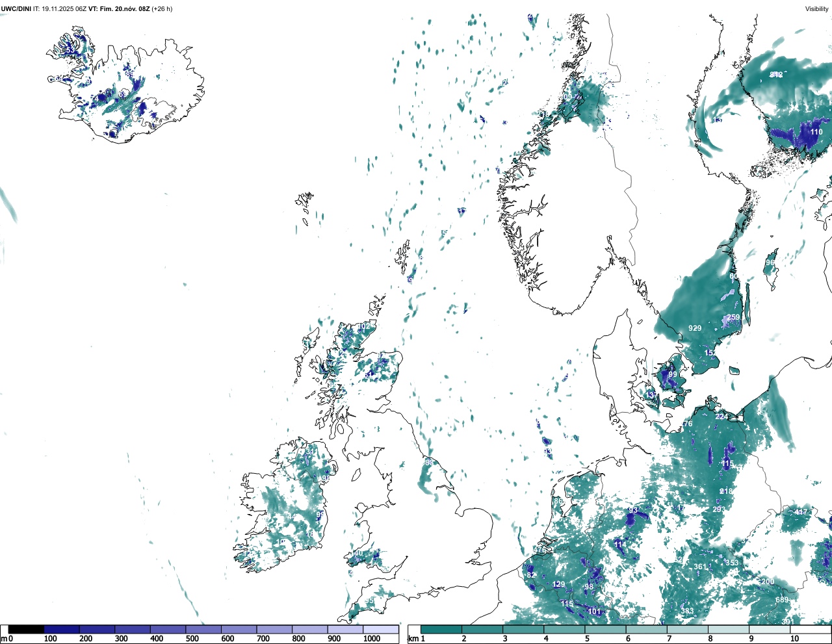
Task: Select the '475' value on the Dutch coast
Action: (x=539, y=550)
